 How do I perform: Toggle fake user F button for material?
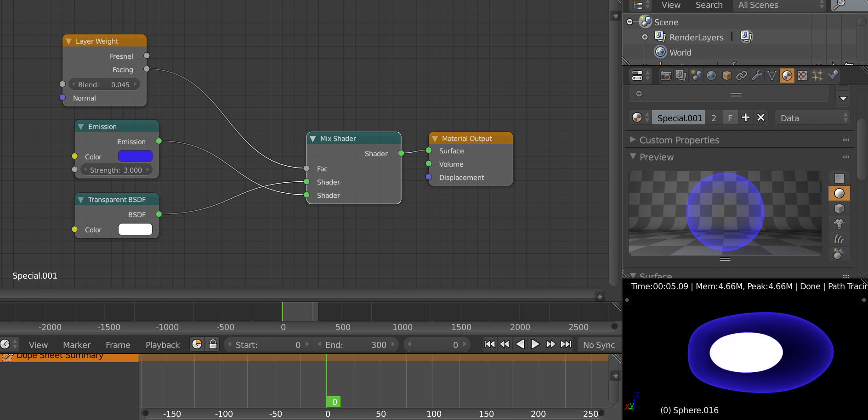coord(730,118)
